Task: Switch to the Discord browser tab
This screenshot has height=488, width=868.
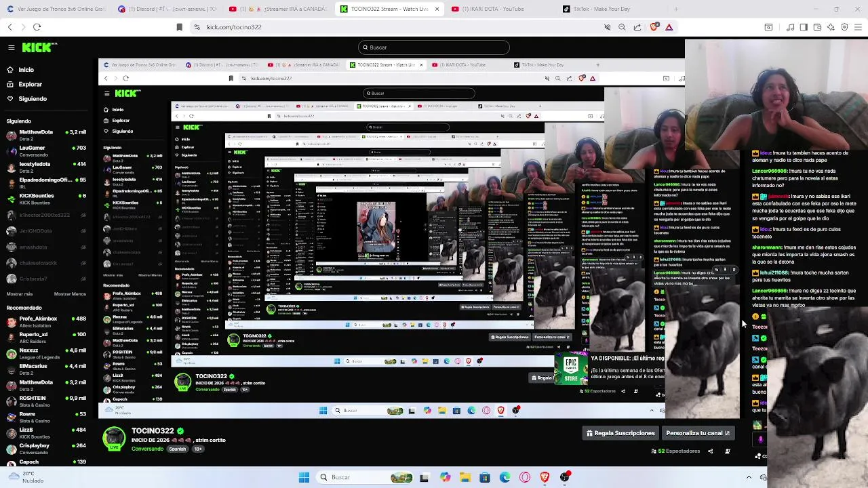Action: 166,9
